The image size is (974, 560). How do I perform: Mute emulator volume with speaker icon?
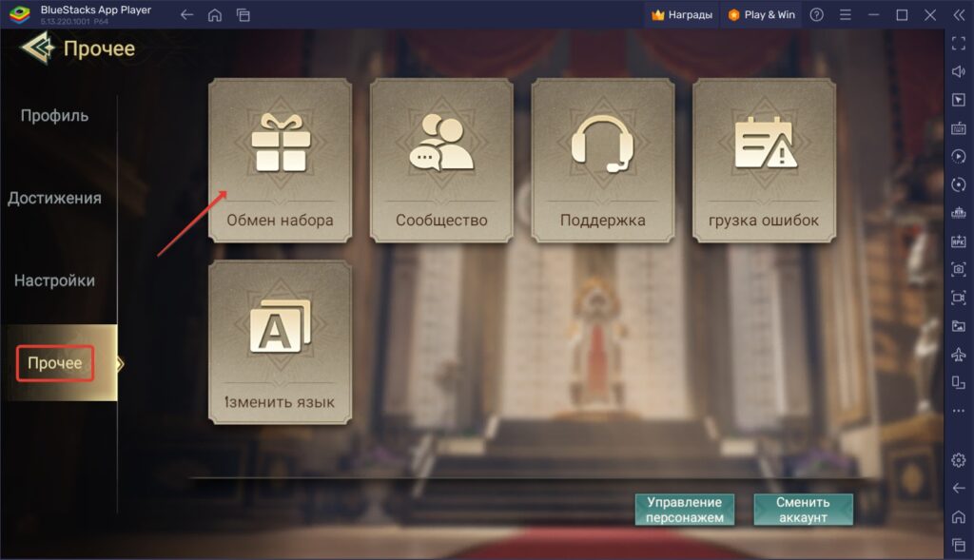tap(959, 69)
